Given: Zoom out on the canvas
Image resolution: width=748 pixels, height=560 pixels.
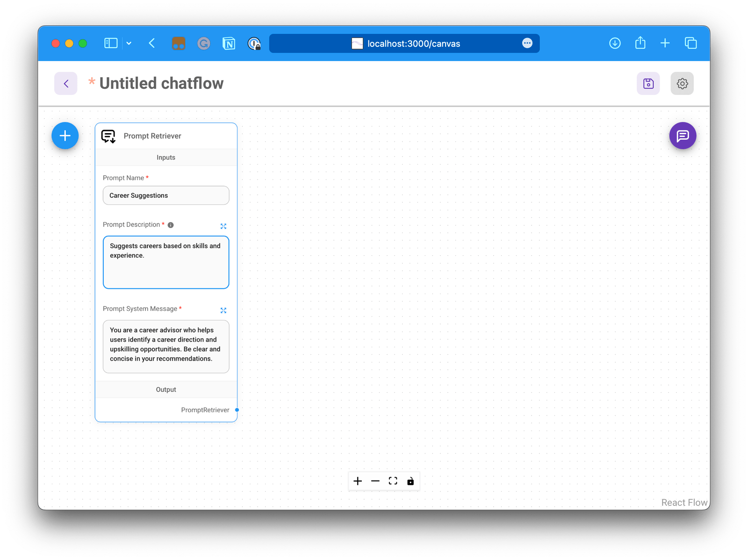Looking at the screenshot, I should 375,481.
